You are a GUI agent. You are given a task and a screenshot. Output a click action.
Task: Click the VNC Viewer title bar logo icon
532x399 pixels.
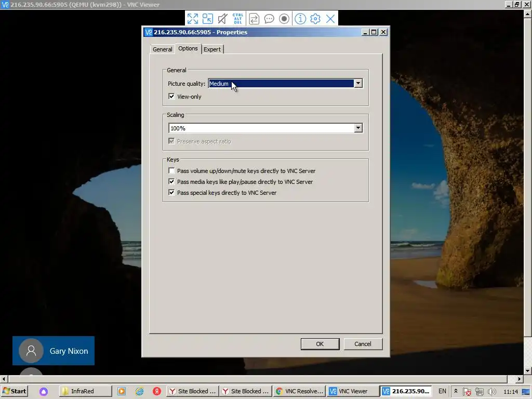click(x=5, y=4)
